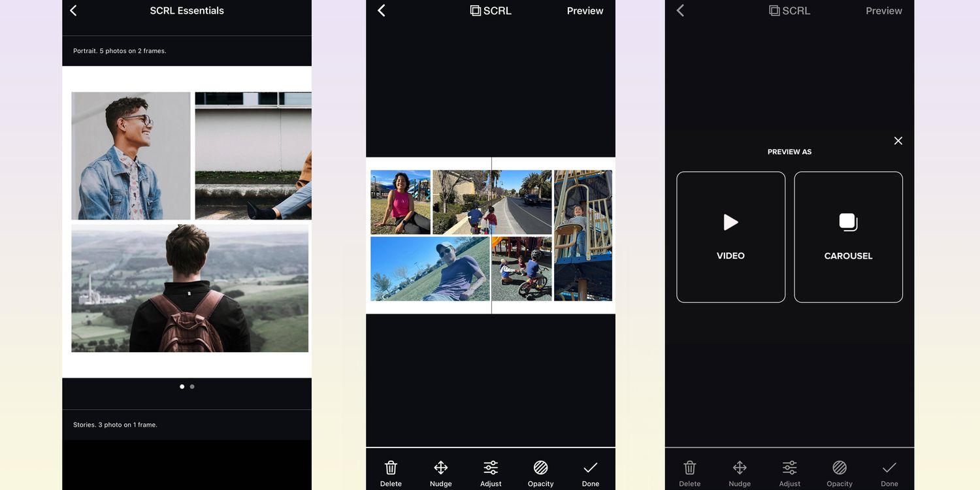Pick the backpack hiker landscape photo
The height and width of the screenshot is (490, 980).
click(x=189, y=288)
